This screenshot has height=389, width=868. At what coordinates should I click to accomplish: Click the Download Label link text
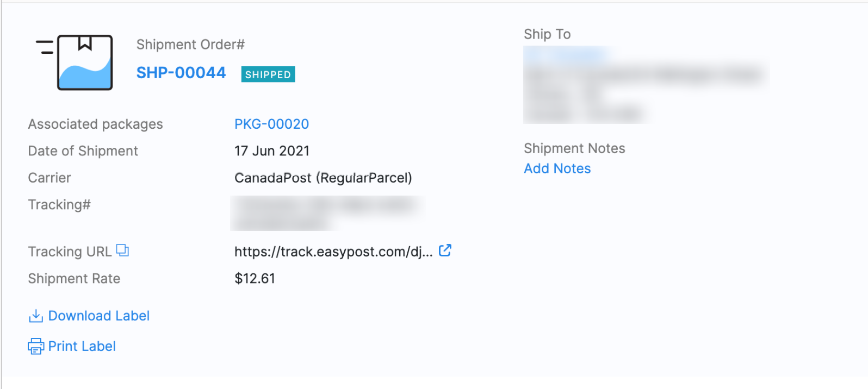pyautogui.click(x=98, y=316)
